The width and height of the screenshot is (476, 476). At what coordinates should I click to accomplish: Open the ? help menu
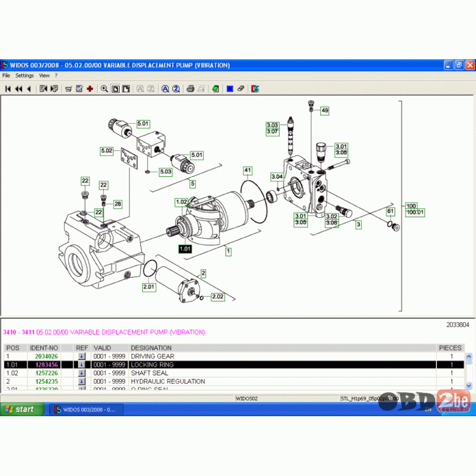pos(56,76)
